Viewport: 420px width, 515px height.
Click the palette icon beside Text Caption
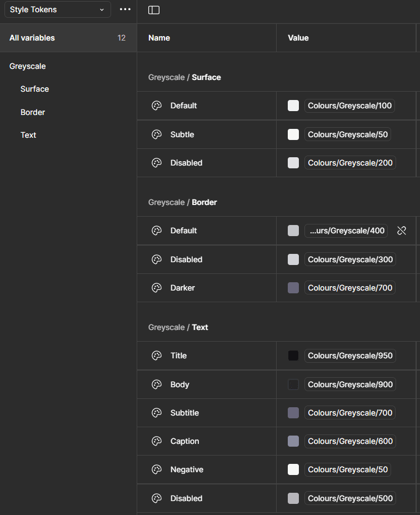[x=157, y=441]
